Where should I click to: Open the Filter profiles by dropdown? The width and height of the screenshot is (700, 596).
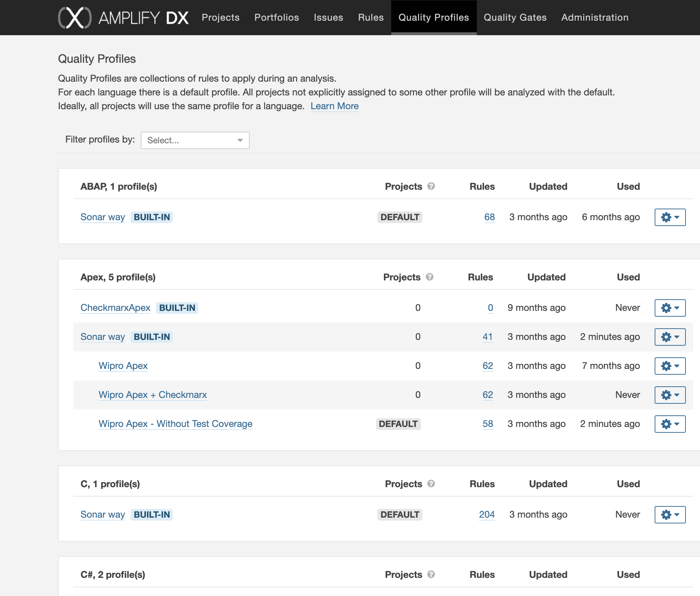click(195, 140)
